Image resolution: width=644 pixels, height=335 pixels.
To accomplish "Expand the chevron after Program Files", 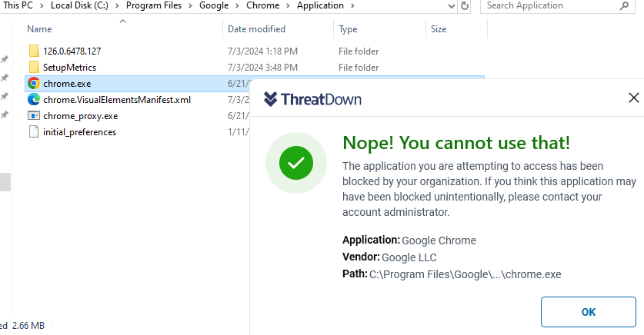I will [190, 5].
